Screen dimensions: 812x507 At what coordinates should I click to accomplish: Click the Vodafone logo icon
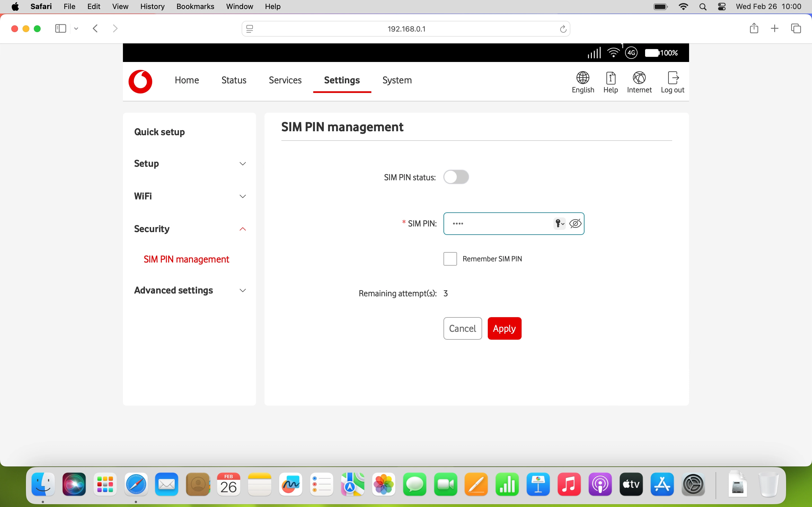140,81
